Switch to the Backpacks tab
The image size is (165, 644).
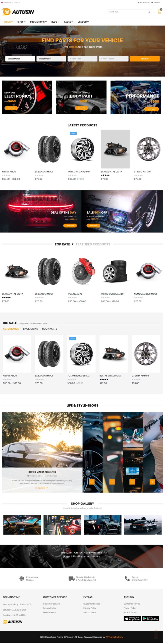[30, 329]
